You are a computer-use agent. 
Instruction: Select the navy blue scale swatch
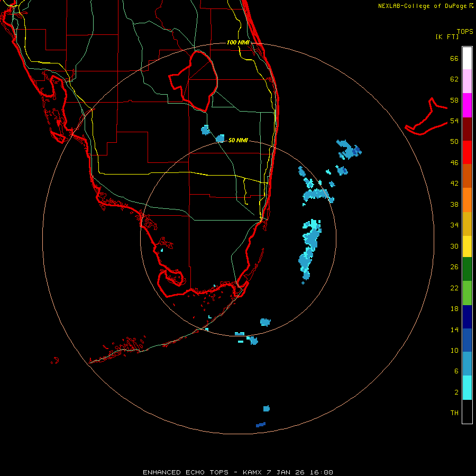pyautogui.click(x=467, y=317)
